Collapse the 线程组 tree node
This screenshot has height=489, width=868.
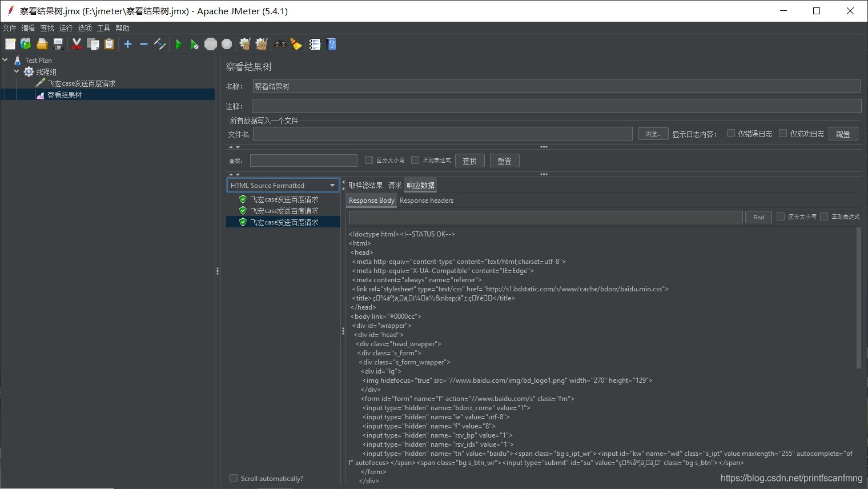coord(16,71)
